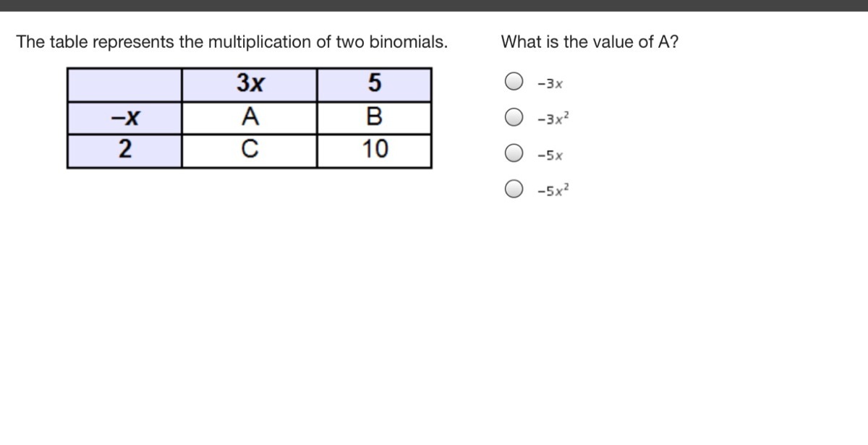868x445 pixels.
Task: Choose the −5x answer radio button
Action: coord(514,153)
